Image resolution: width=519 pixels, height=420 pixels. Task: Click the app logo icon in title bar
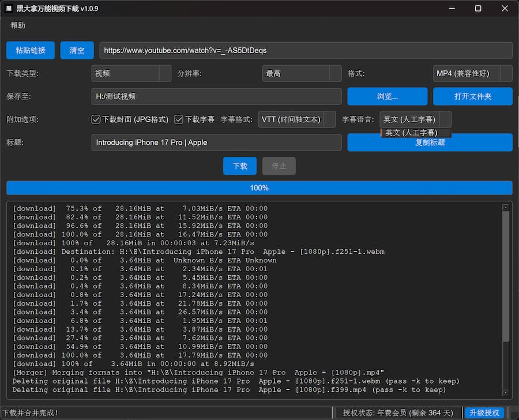click(x=9, y=9)
